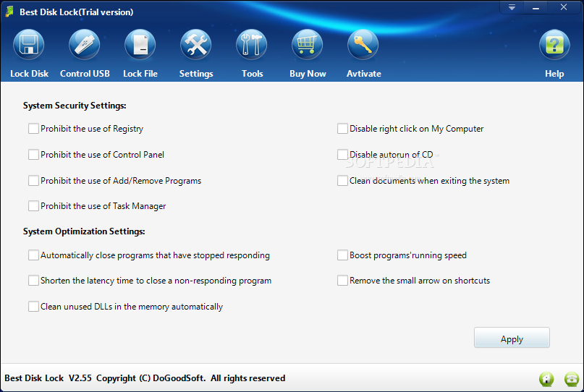Open the Settings wrench icon
584x392 pixels.
(196, 45)
